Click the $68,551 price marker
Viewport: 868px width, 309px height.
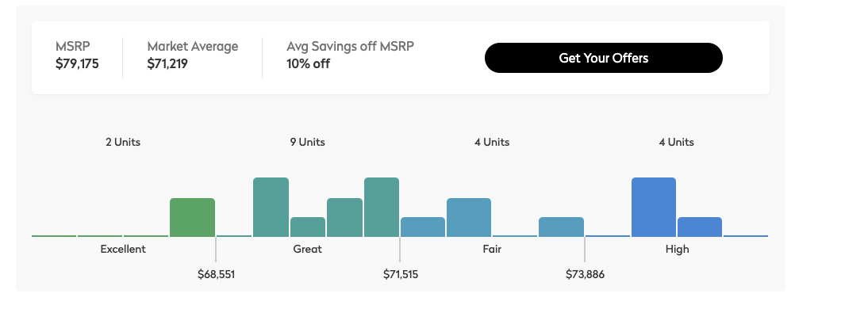tap(216, 274)
